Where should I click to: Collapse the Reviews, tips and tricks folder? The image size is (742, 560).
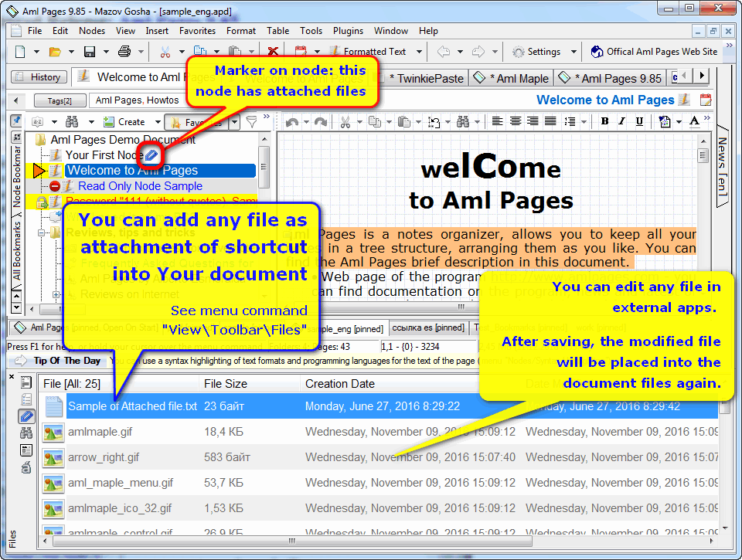point(42,232)
